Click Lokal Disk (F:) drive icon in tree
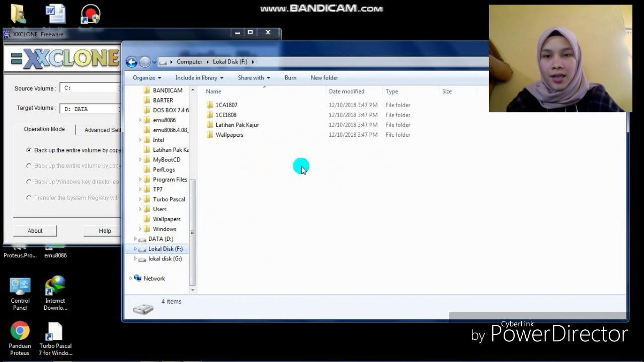The image size is (644, 362). coord(142,249)
